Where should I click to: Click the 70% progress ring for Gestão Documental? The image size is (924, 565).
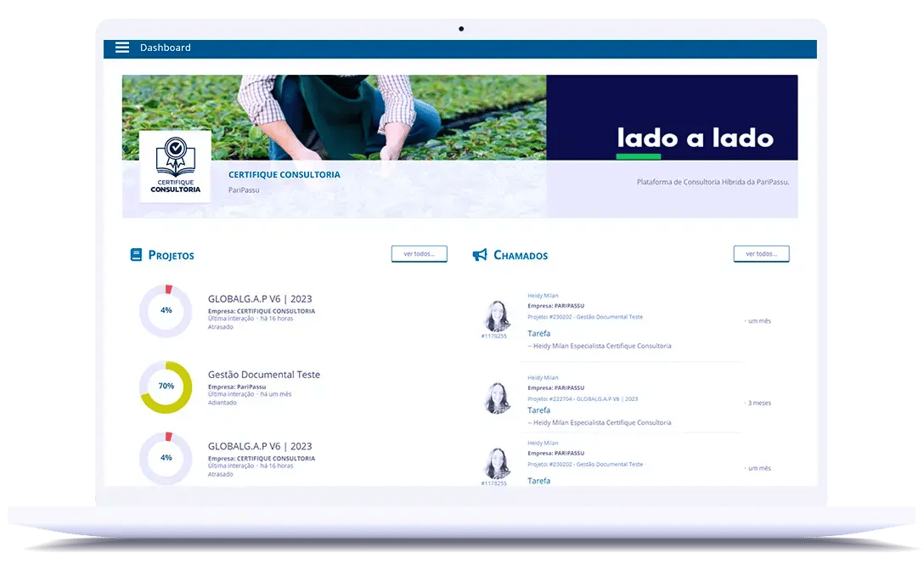[x=165, y=387]
